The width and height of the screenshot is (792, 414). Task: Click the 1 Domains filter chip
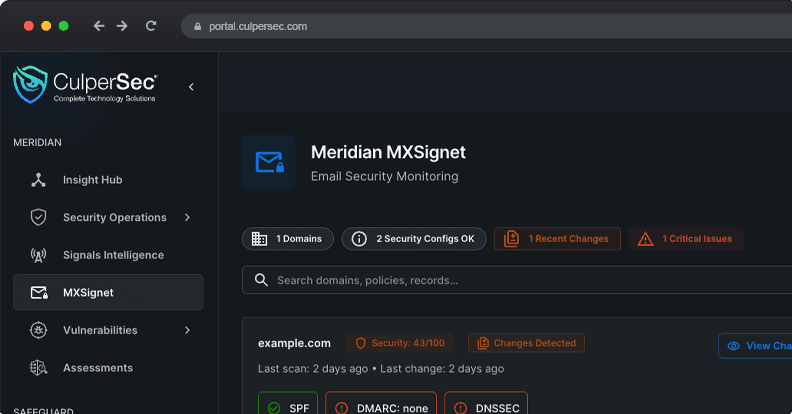coord(288,239)
